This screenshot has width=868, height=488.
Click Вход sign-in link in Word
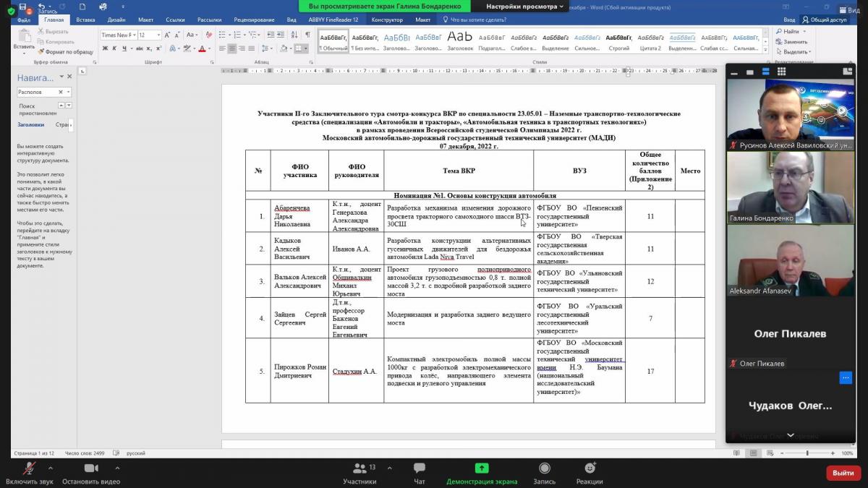(789, 20)
